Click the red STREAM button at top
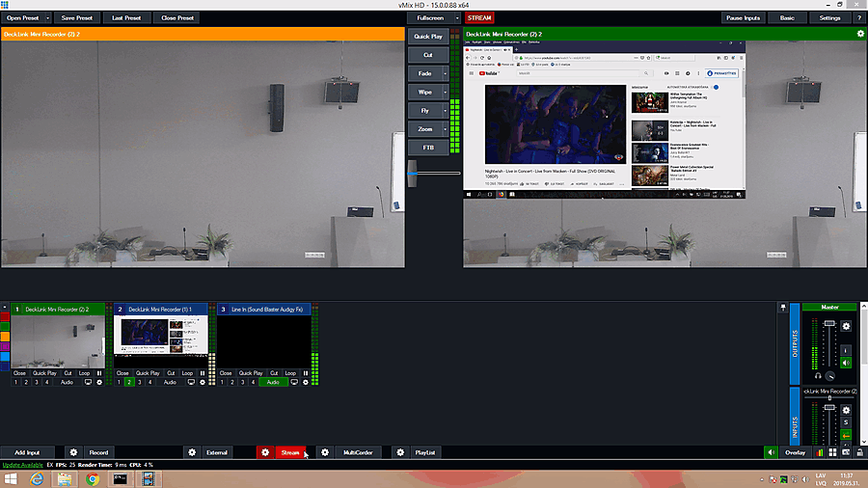Image resolution: width=868 pixels, height=488 pixels. pyautogui.click(x=478, y=17)
